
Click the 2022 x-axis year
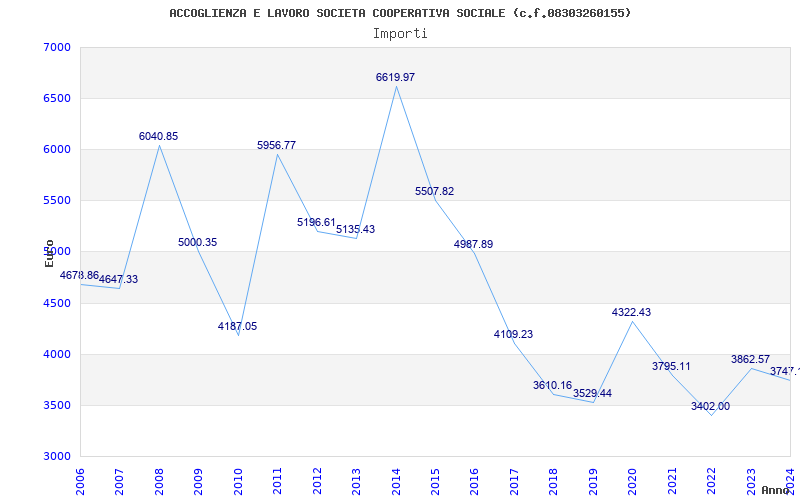[711, 481]
